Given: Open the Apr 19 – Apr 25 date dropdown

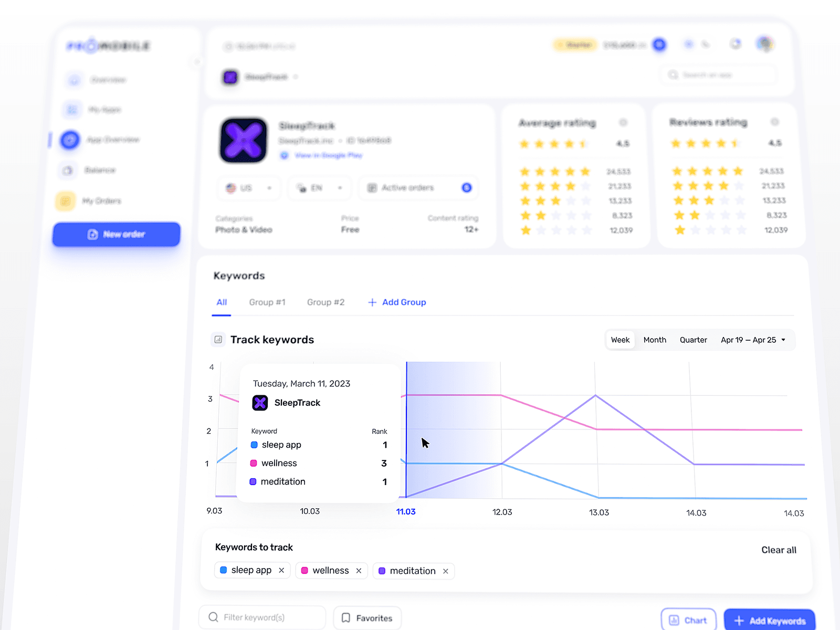Looking at the screenshot, I should tap(753, 340).
